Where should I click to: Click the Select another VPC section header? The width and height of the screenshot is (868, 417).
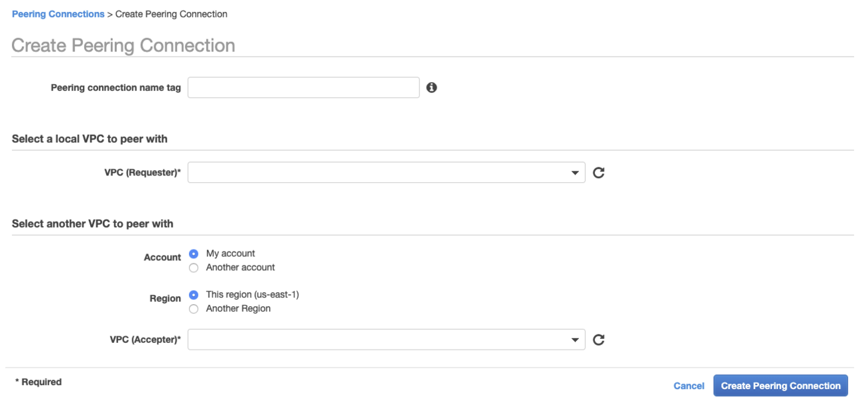tap(92, 224)
